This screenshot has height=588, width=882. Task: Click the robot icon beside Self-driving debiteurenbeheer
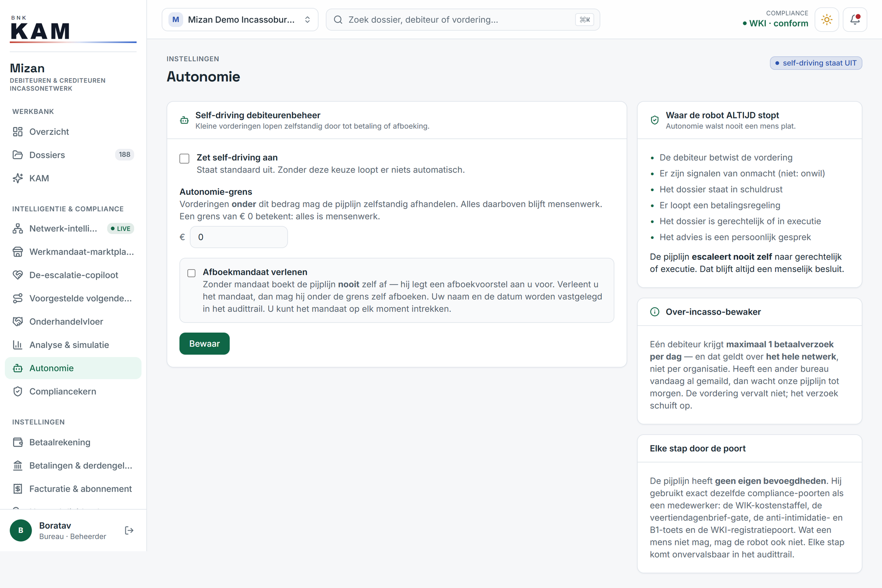tap(184, 120)
